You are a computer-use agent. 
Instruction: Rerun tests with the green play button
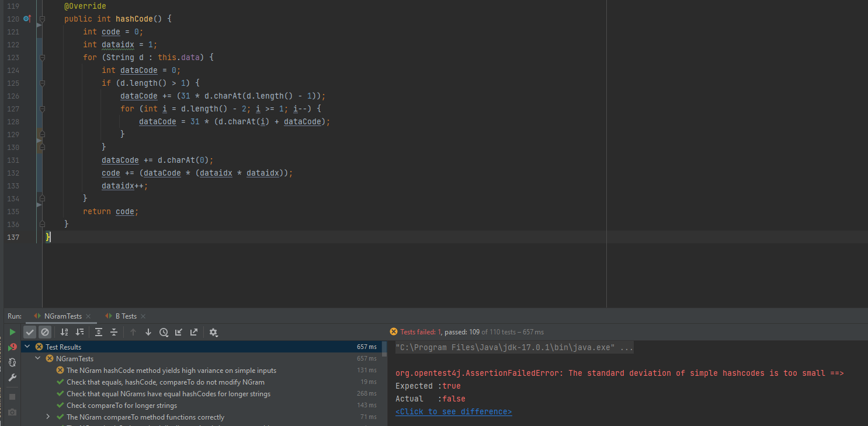[12, 332]
